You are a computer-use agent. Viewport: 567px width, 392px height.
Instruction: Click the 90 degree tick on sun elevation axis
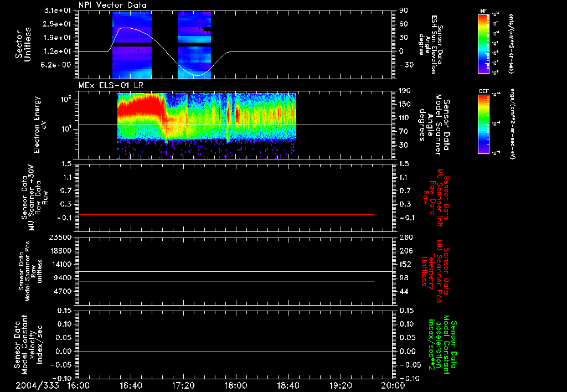pos(404,11)
